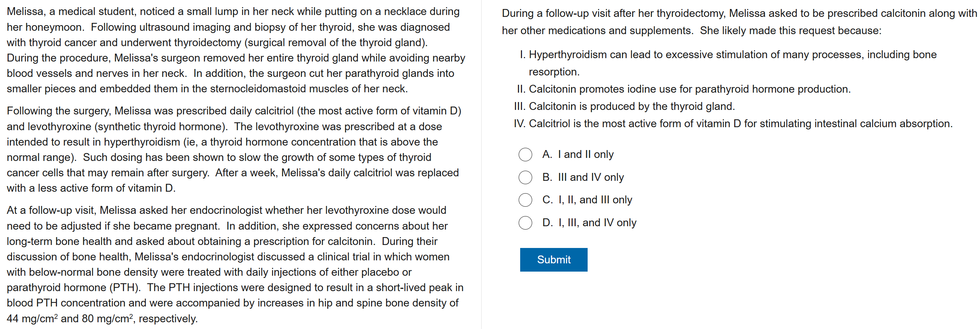Select radio button for answer A

525,155
